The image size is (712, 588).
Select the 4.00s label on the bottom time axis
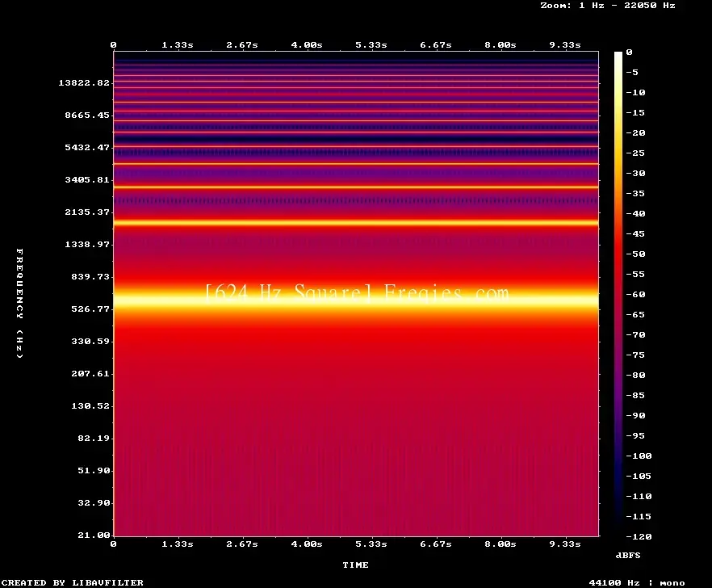pos(307,544)
